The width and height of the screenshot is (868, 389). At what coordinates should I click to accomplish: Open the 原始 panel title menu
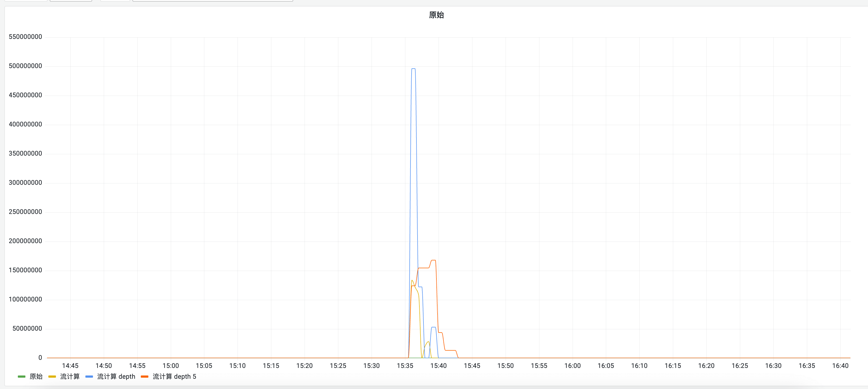coord(436,15)
